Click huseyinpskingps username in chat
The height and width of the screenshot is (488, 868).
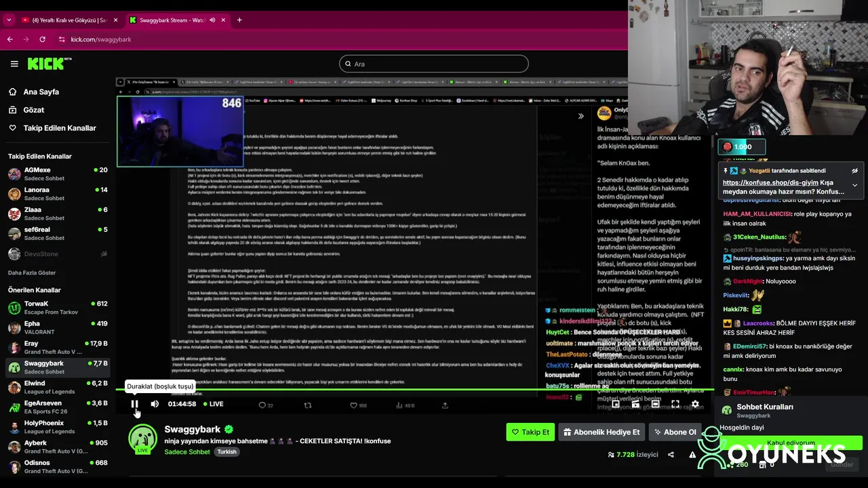pyautogui.click(x=758, y=258)
